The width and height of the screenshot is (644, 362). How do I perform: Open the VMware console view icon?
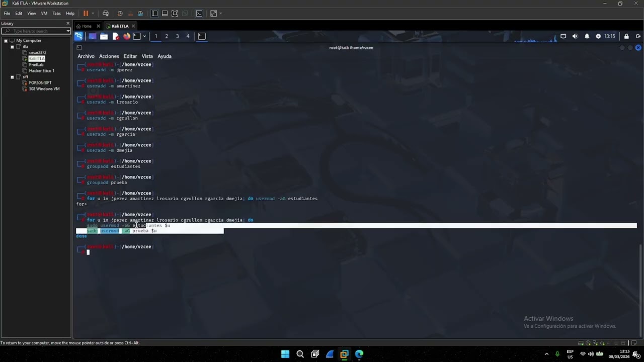coord(199,14)
